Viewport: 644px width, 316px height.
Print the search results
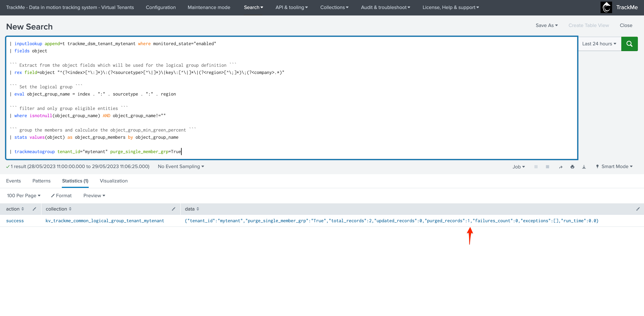click(x=572, y=167)
